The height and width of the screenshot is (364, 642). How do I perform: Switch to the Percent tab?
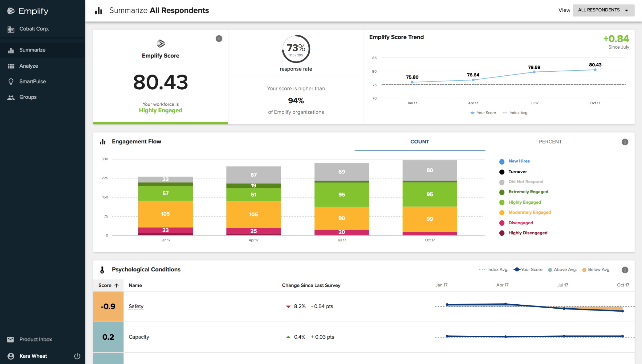(550, 142)
